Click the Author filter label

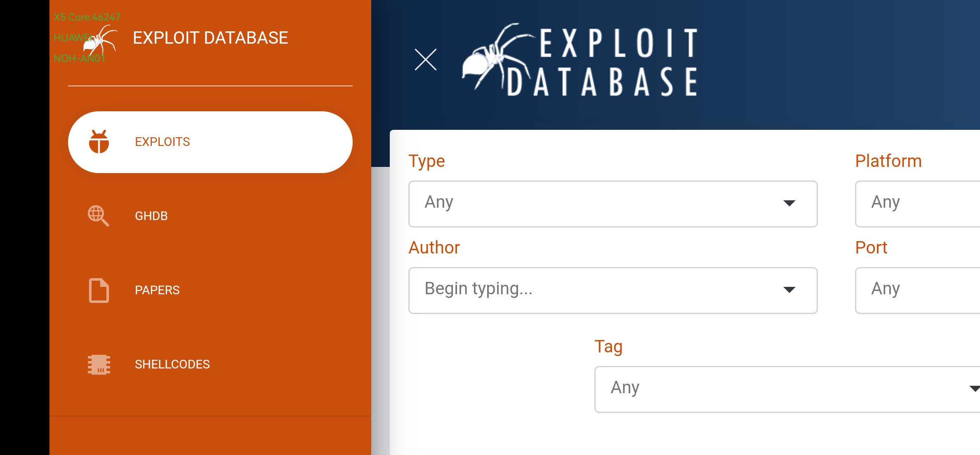(x=434, y=247)
